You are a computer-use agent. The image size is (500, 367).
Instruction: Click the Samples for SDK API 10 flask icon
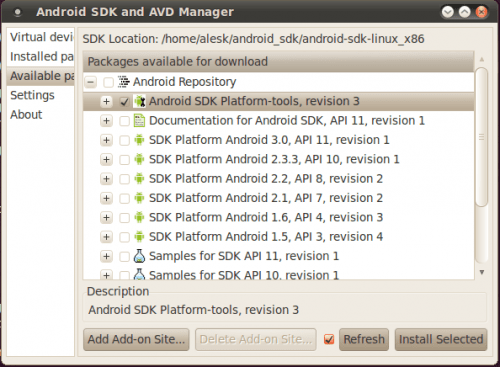pos(139,275)
